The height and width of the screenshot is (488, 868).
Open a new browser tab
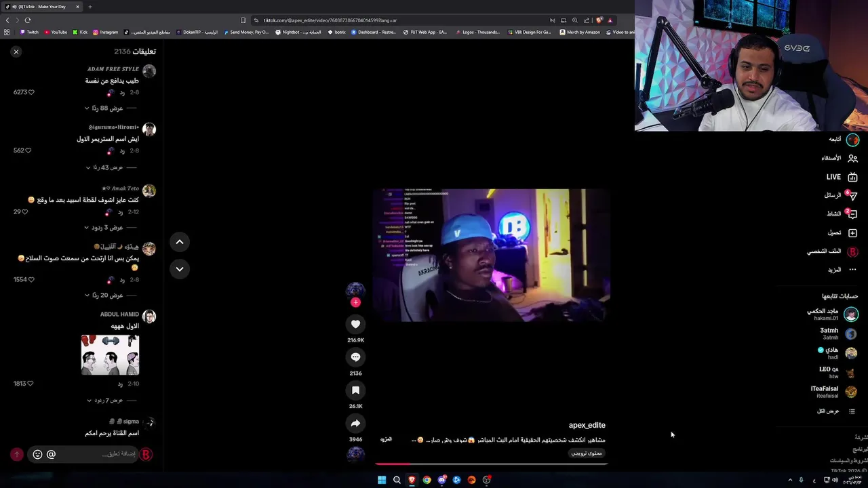click(x=90, y=7)
